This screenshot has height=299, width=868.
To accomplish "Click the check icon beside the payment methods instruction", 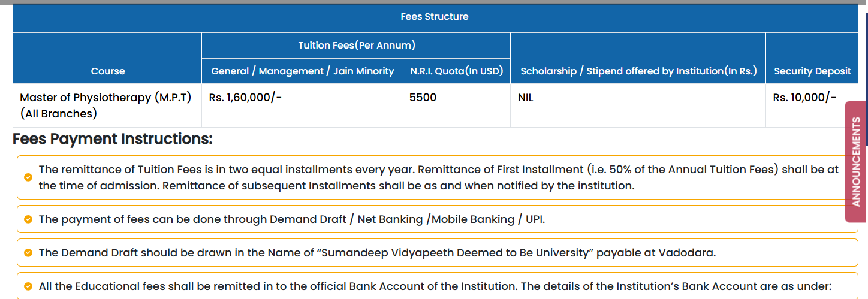I will click(x=28, y=219).
